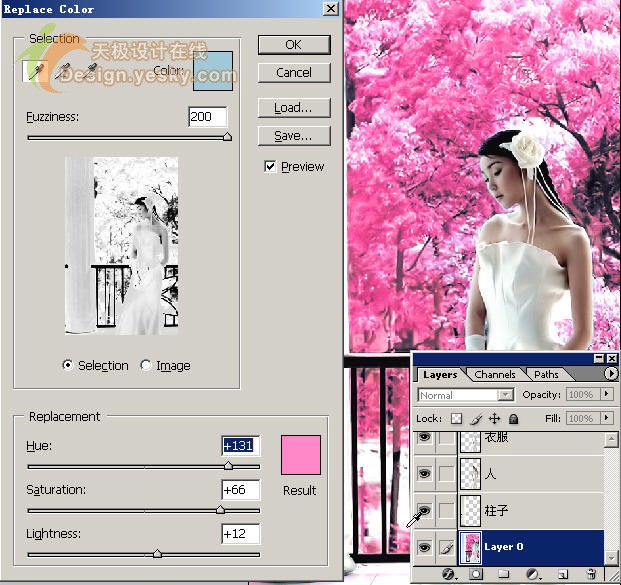Choose the Image radio button
Viewport: 621px width, 585px height.
(x=146, y=366)
